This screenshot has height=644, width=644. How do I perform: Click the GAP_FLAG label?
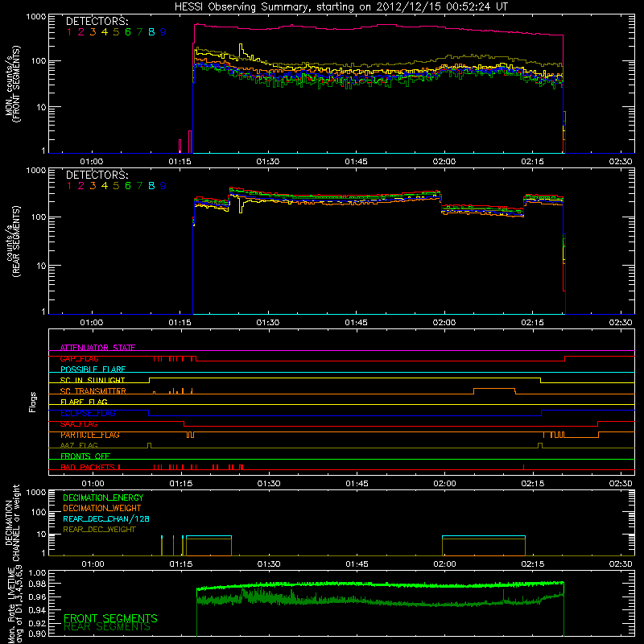pyautogui.click(x=79, y=358)
